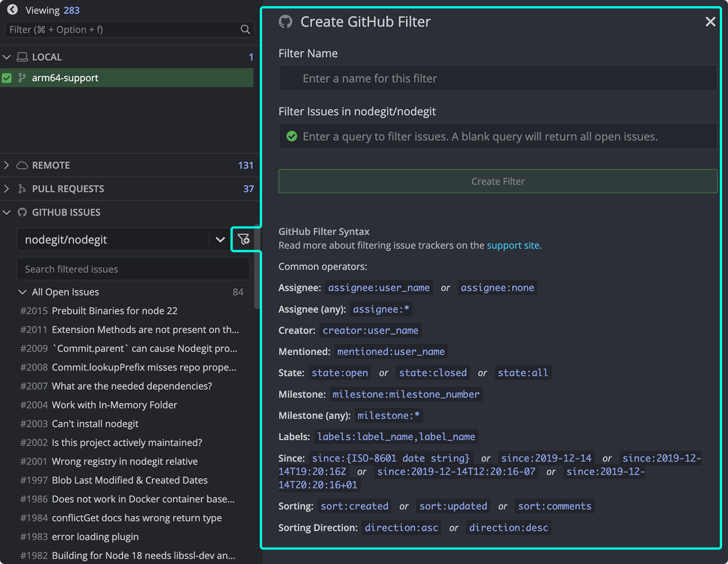Uncheck the arm64-support branch checkbox
The image size is (728, 564).
(7, 78)
